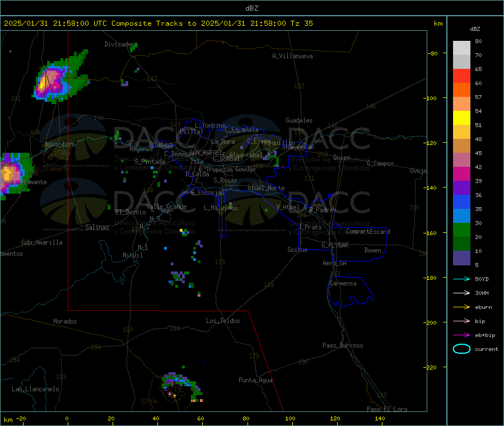
Task: Click the La_Nora place label
Action: [x=223, y=142]
